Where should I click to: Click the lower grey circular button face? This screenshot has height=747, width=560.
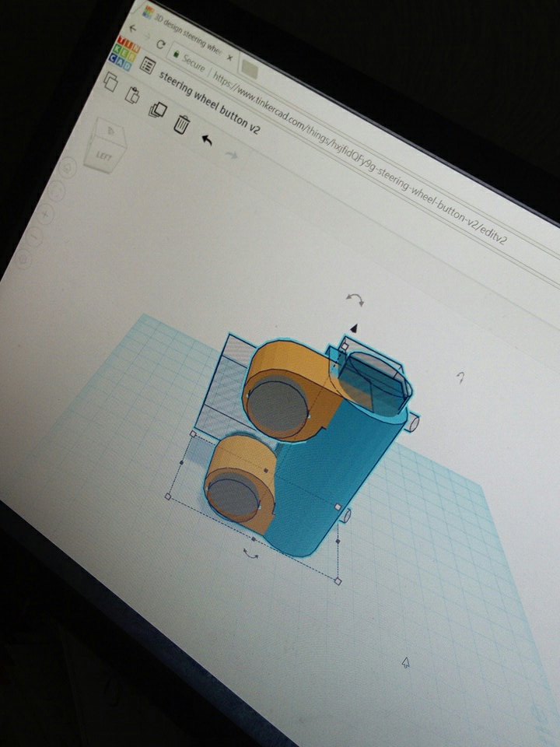point(233,498)
